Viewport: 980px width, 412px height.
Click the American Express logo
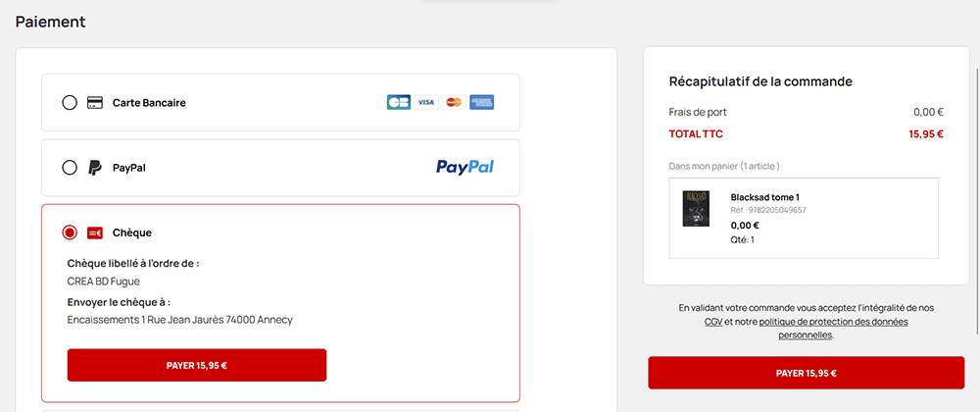[x=482, y=103]
